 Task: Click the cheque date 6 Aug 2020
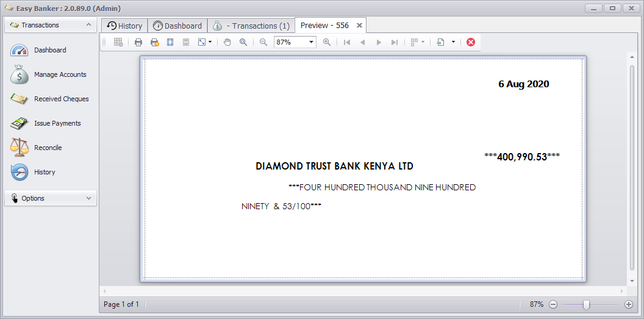(524, 84)
